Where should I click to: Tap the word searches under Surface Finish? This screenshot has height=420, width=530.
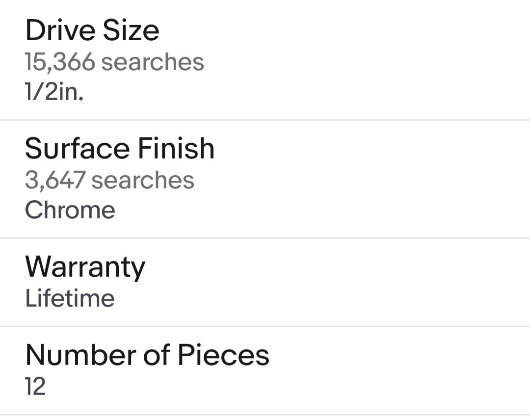tap(143, 180)
